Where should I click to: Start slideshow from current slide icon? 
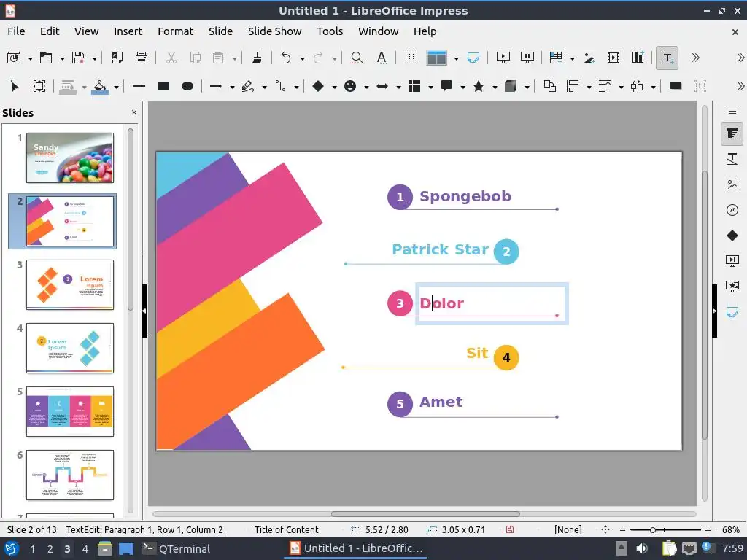click(x=527, y=58)
